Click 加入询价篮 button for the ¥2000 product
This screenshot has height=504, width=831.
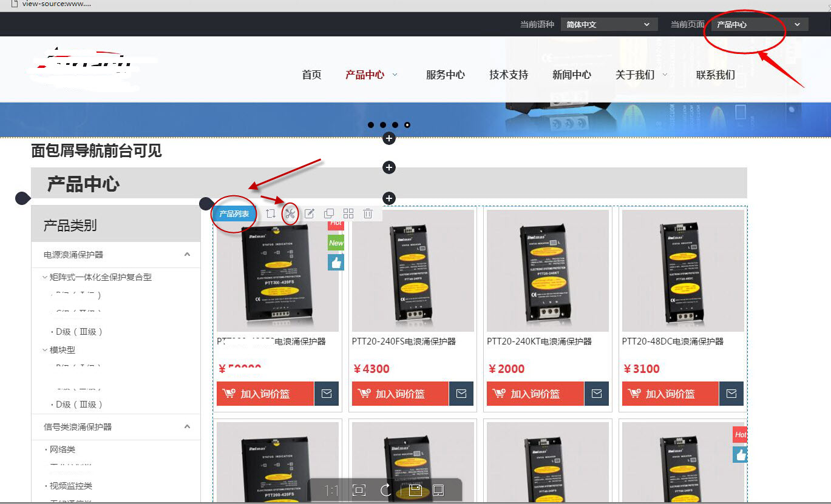pyautogui.click(x=535, y=394)
